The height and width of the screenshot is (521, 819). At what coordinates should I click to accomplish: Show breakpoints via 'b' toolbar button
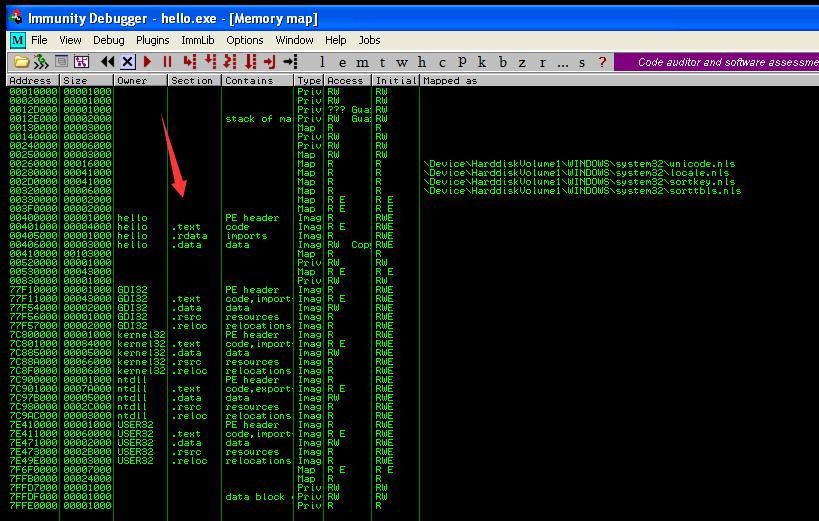click(x=502, y=62)
